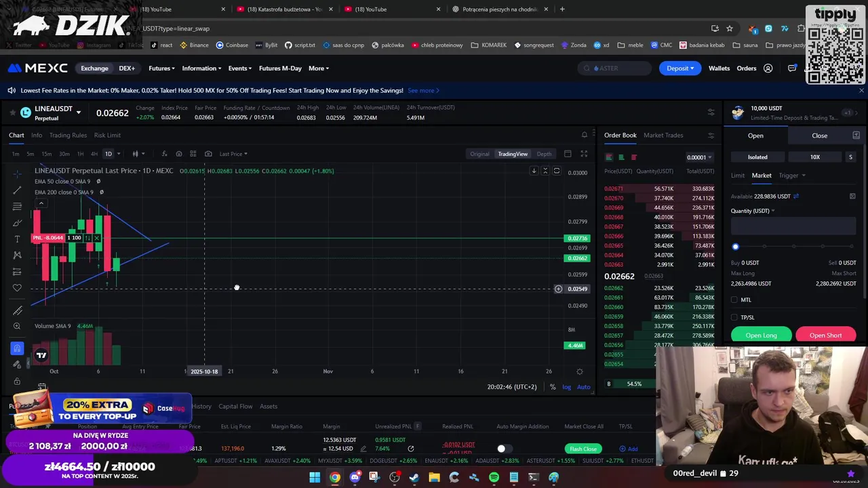Switch to the Info tab
The image size is (868, 488).
(37, 136)
